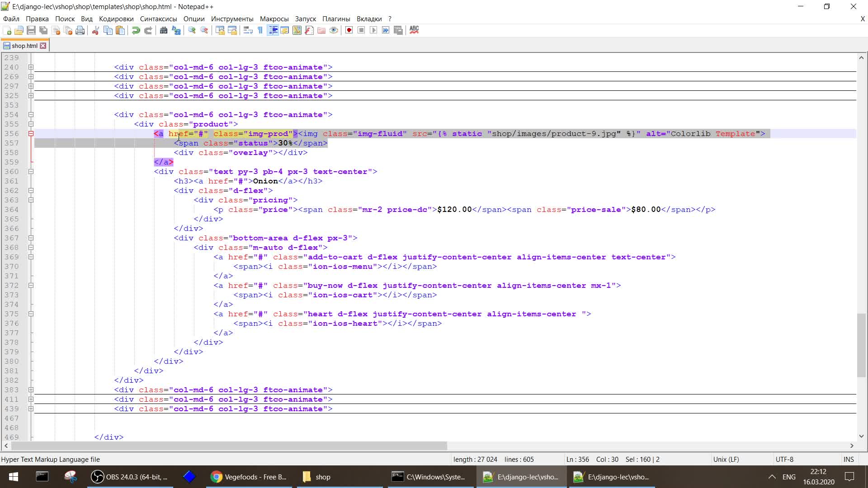Switch to Vegefoods Chrome window in taskbar
Image resolution: width=868 pixels, height=488 pixels.
[x=249, y=477]
